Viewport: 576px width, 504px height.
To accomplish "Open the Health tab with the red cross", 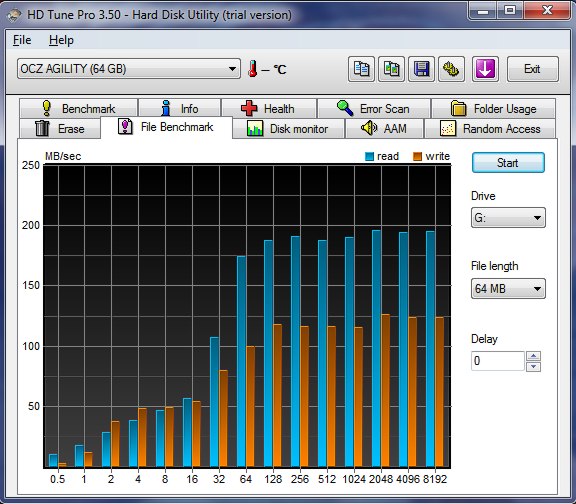I will 269,109.
